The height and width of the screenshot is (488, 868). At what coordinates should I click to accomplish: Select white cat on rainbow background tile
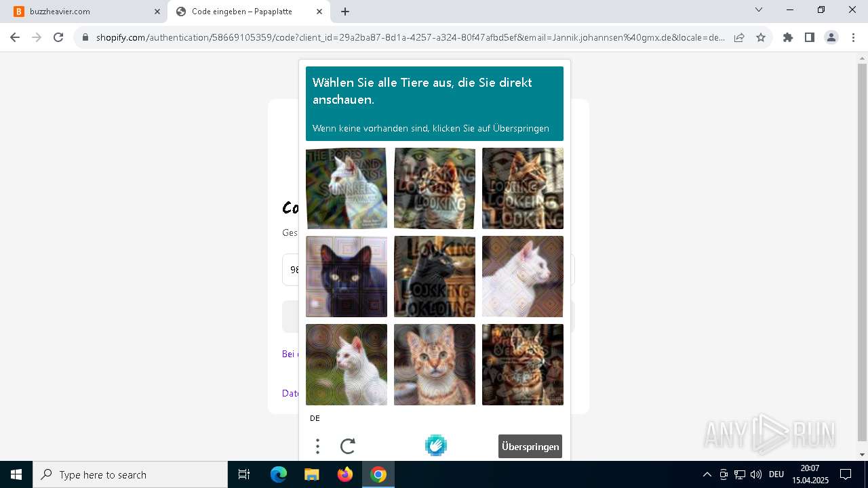point(347,188)
